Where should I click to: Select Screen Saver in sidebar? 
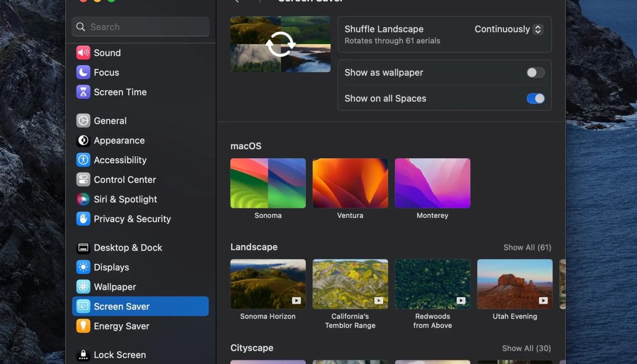[x=140, y=306]
